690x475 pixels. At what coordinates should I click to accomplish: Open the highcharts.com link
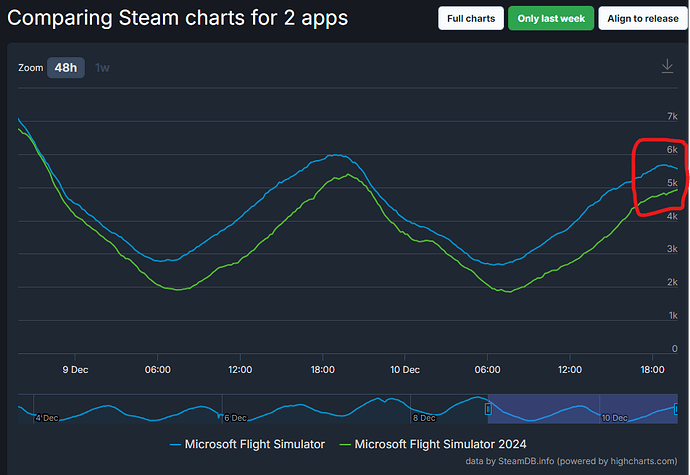point(640,461)
